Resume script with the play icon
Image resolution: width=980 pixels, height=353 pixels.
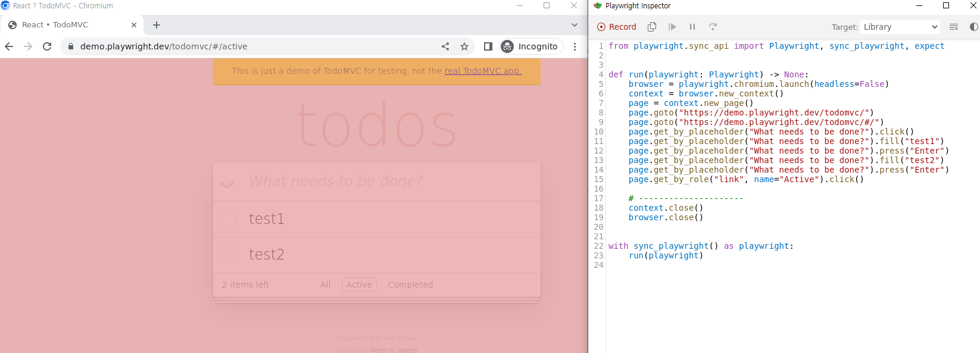[672, 27]
